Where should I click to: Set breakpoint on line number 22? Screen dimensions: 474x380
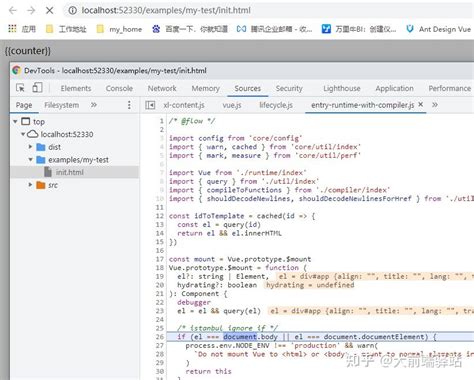pos(160,302)
